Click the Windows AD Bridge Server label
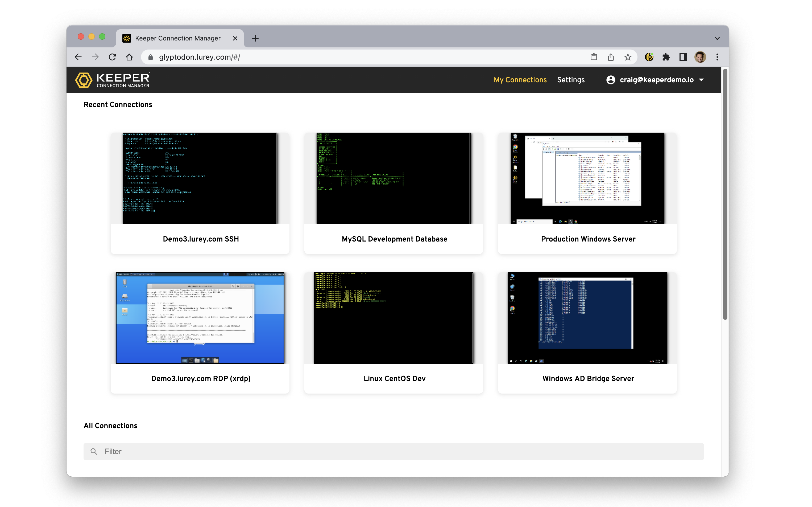The width and height of the screenshot is (812, 507). click(x=588, y=379)
